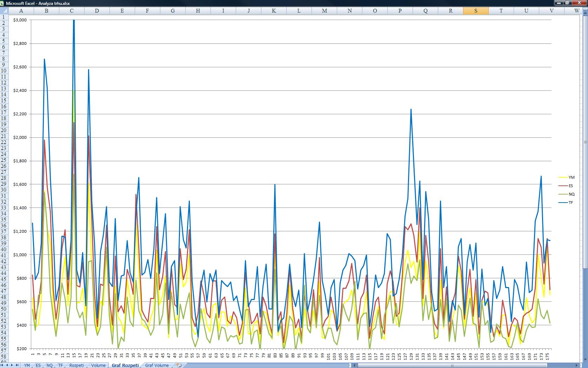Select column C header
This screenshot has height=368, width=588.
72,11
